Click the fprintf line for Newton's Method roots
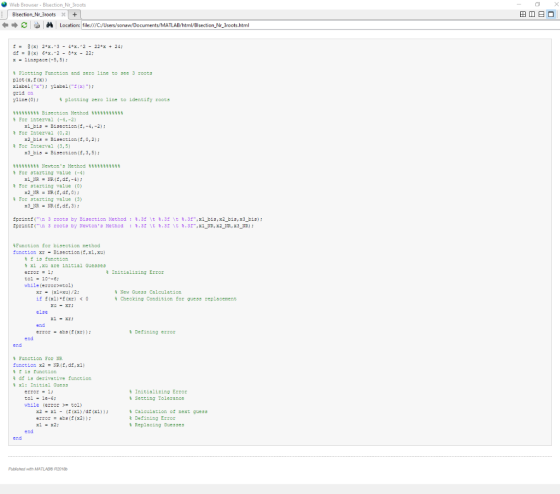Screen dimensions: 560x494 [x=133, y=226]
